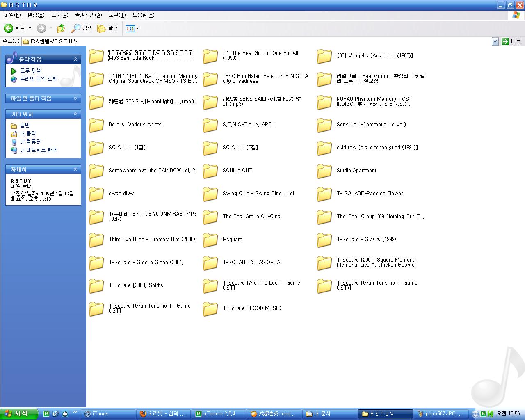This screenshot has width=525, height=420.
Task: Open the 도구(T) menu
Action: click(x=117, y=15)
